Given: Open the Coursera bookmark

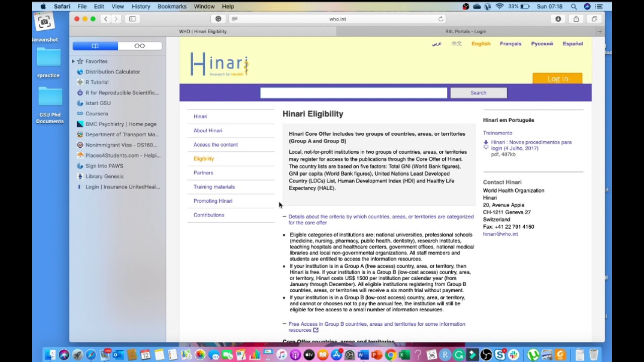Looking at the screenshot, I should 97,114.
